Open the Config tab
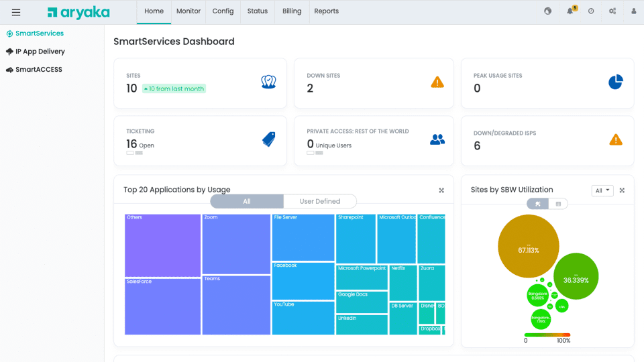This screenshot has width=644, height=362. pyautogui.click(x=223, y=11)
